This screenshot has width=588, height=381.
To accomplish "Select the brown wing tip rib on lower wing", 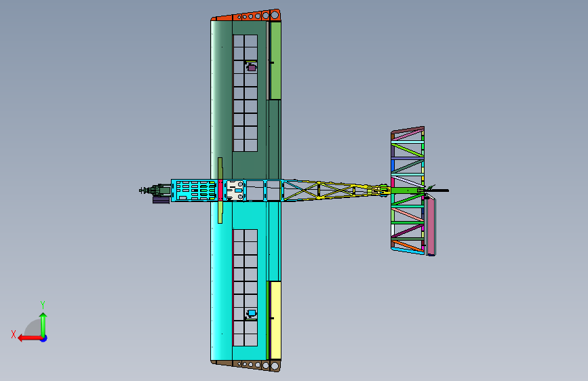I will click(x=246, y=365).
